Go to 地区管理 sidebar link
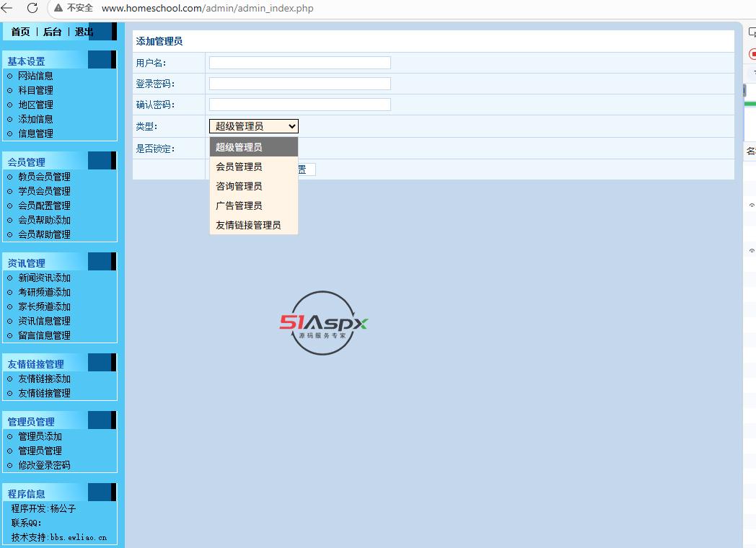 35,105
